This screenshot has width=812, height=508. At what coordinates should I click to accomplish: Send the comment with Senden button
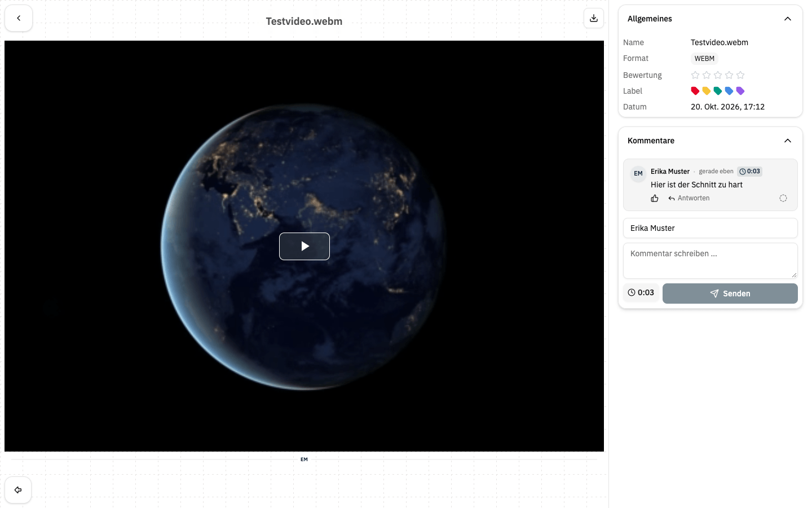click(x=730, y=294)
